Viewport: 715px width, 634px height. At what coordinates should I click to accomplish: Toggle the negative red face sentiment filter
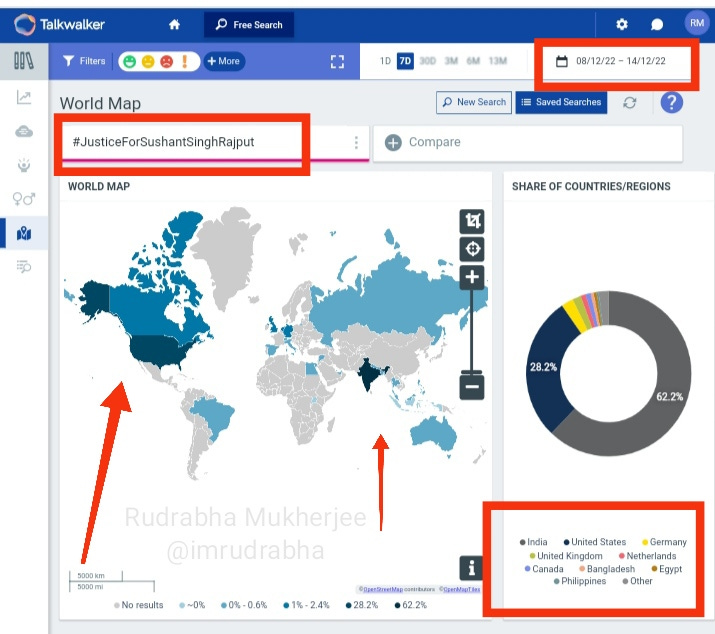(x=167, y=61)
